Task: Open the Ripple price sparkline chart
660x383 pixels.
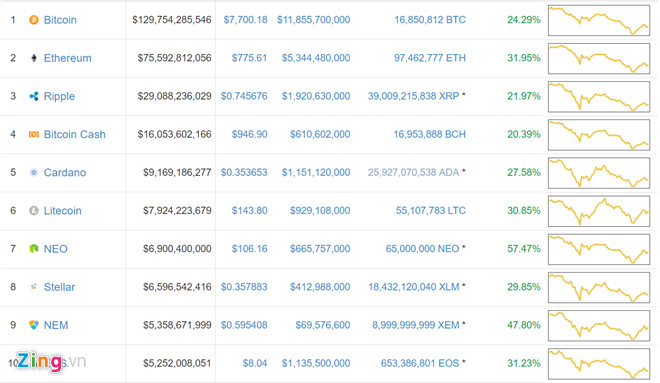Action: 599,97
